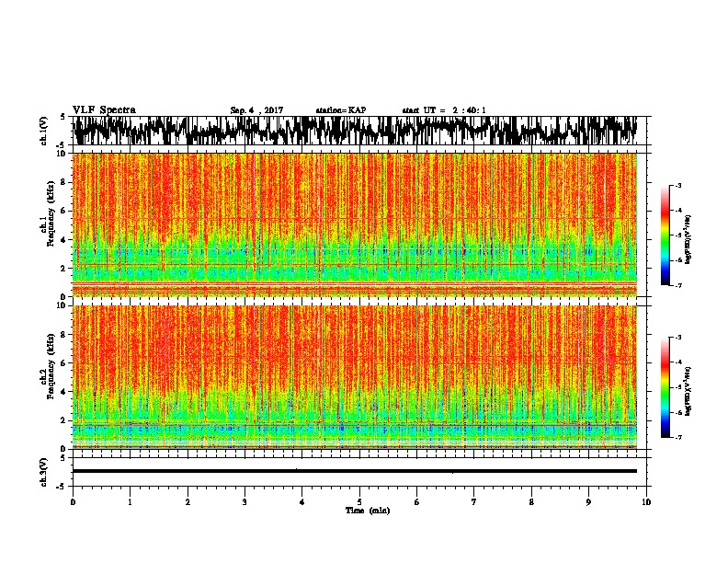Image resolution: width=728 pixels, height=563 pixels.
Task: Click the ch.3(V) axis label
Action: point(44,472)
